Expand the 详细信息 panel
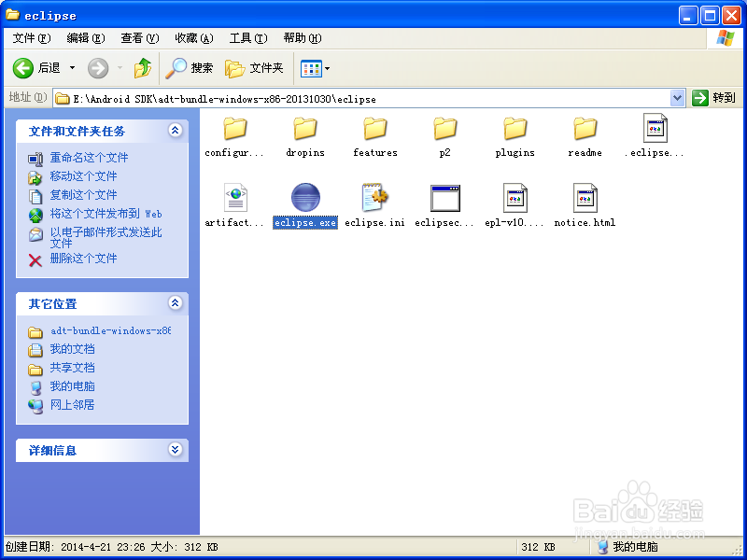The height and width of the screenshot is (560, 747). coord(176,451)
